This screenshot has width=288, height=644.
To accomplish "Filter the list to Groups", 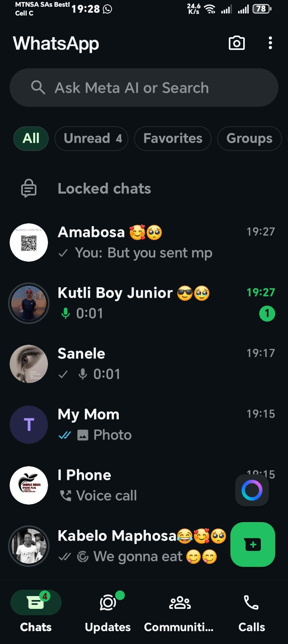I will point(249,138).
